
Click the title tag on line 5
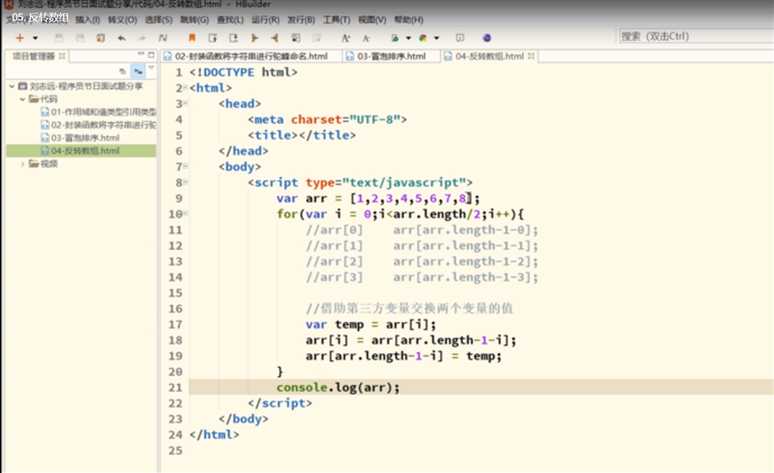coord(302,135)
